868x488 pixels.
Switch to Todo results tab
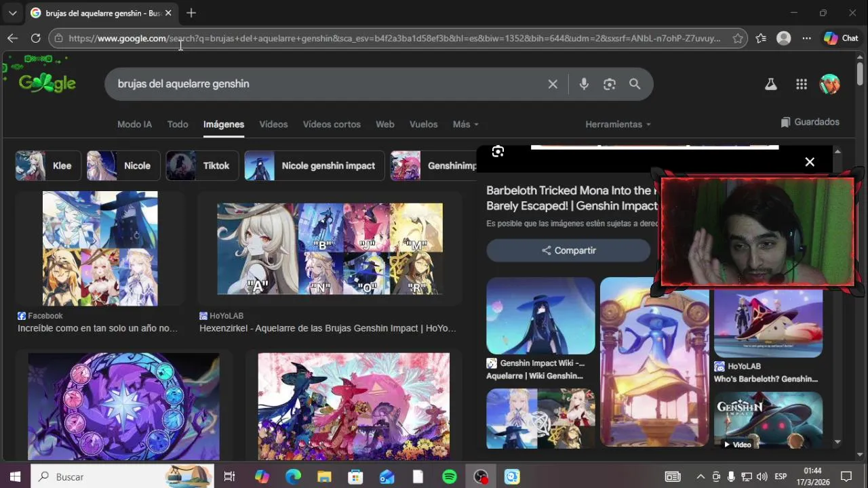click(x=178, y=125)
